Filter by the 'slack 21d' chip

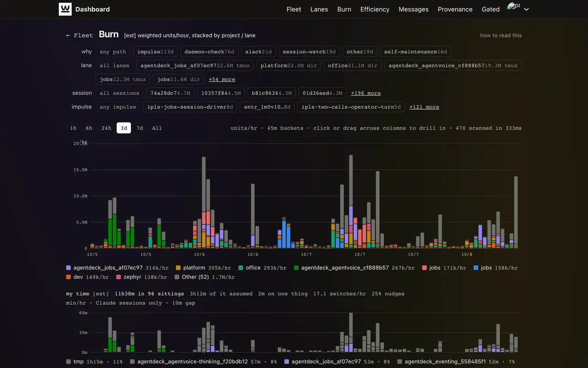coord(259,52)
